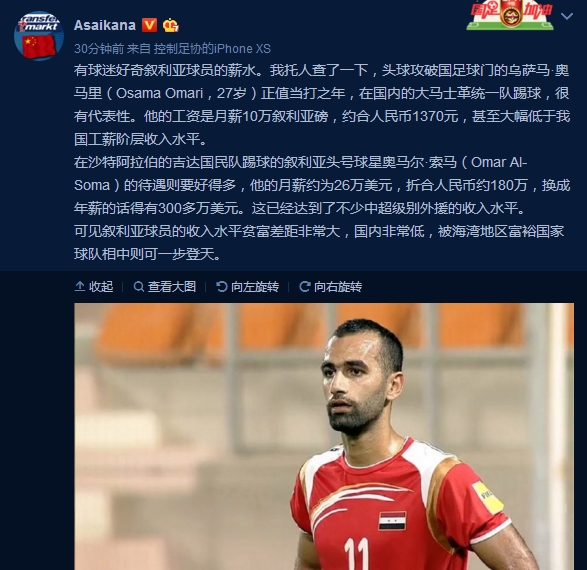The image size is (587, 570).
Task: Click the counter-clockwise arrow rotate icon
Action: coord(222,286)
